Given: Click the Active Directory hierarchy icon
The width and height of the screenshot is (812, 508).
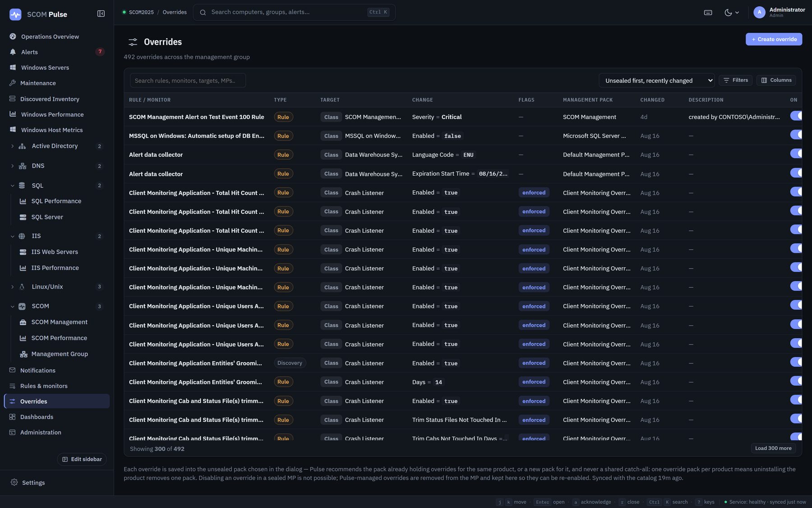Looking at the screenshot, I should pyautogui.click(x=22, y=146).
